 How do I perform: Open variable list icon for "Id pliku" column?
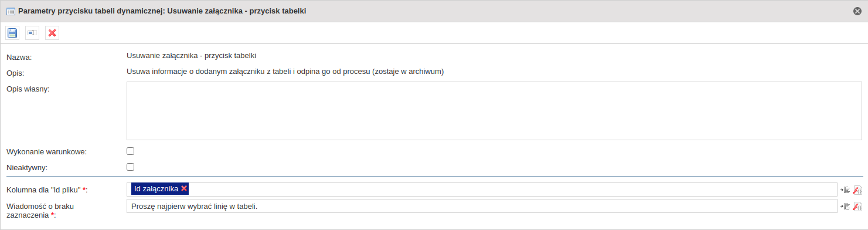[845, 190]
